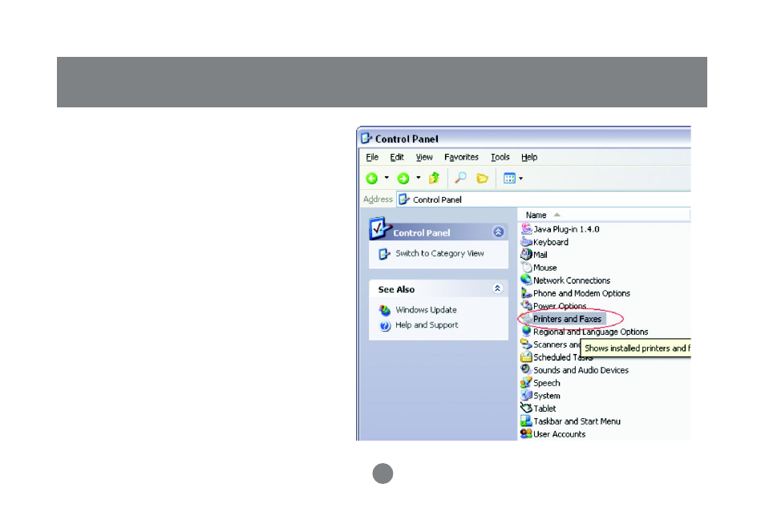765x532 pixels.
Task: Open the Help menu
Action: point(529,157)
